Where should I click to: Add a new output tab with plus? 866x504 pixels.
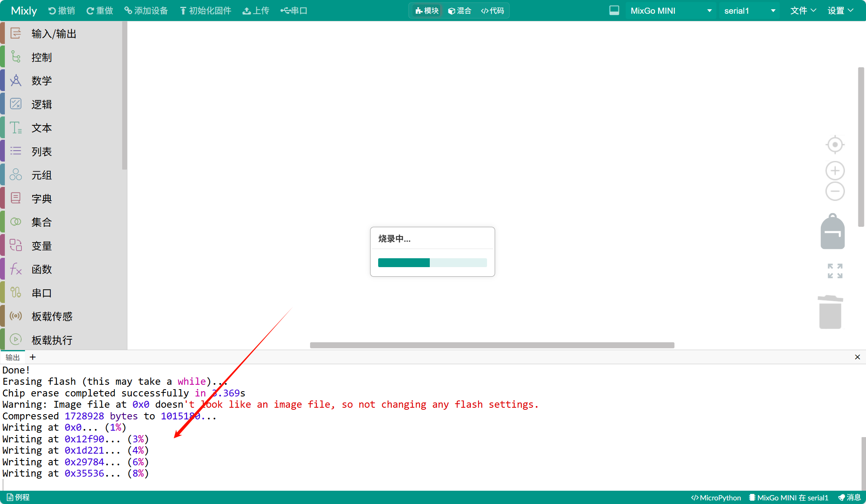33,357
